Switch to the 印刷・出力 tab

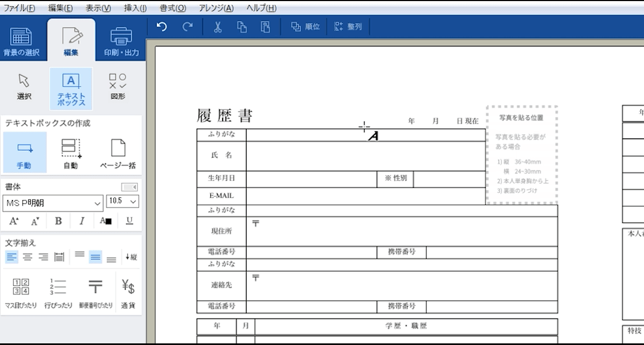click(121, 39)
